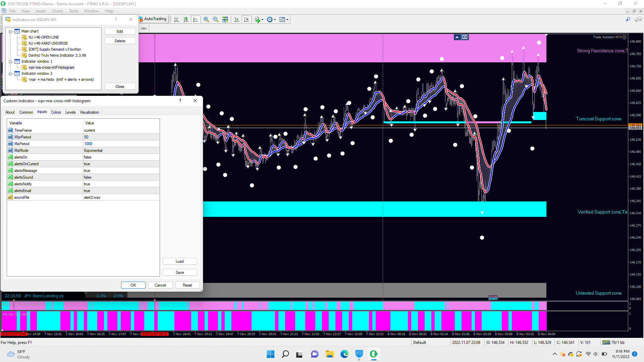Open the chat bubbles icon at top right
644x362 pixels.
click(638, 19)
